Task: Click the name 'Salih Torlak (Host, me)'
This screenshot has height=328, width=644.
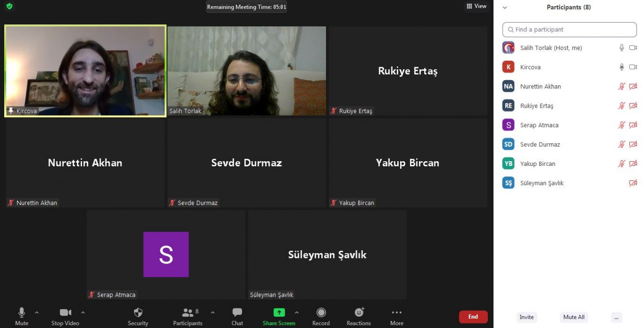Action: (551, 48)
